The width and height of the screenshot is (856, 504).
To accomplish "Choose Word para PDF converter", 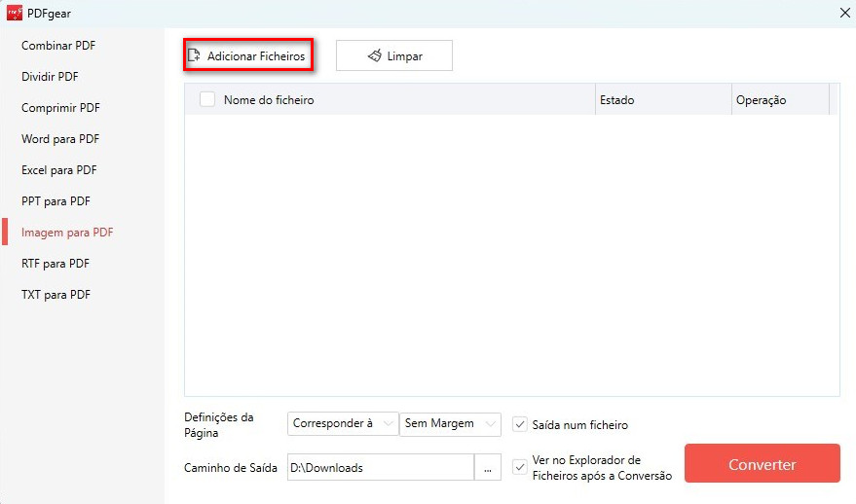I will click(x=60, y=139).
